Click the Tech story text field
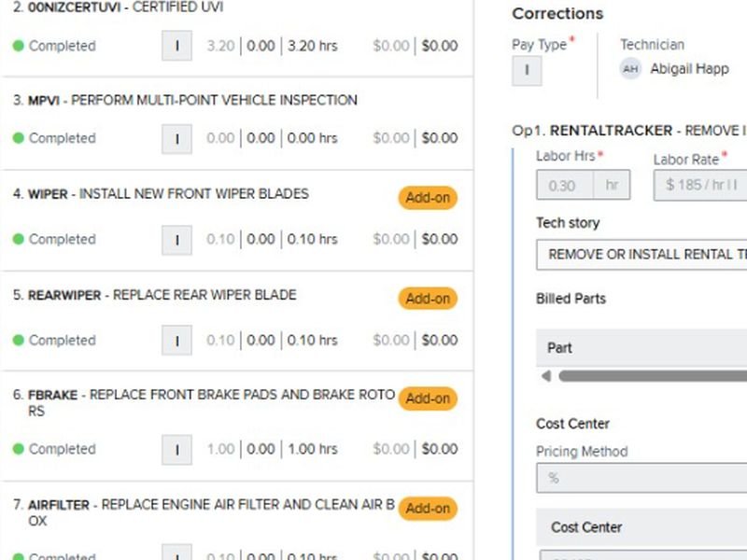Viewport: 747px width, 560px height. (641, 255)
